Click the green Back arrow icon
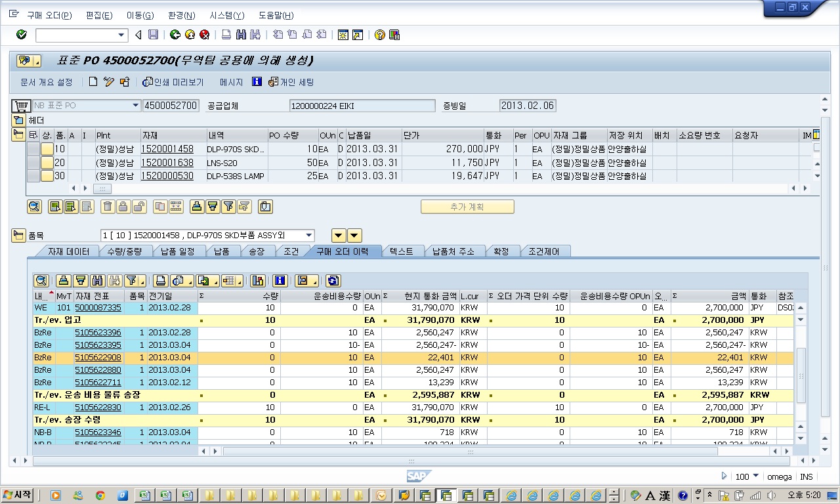This screenshot has width=840, height=504. pos(175,35)
